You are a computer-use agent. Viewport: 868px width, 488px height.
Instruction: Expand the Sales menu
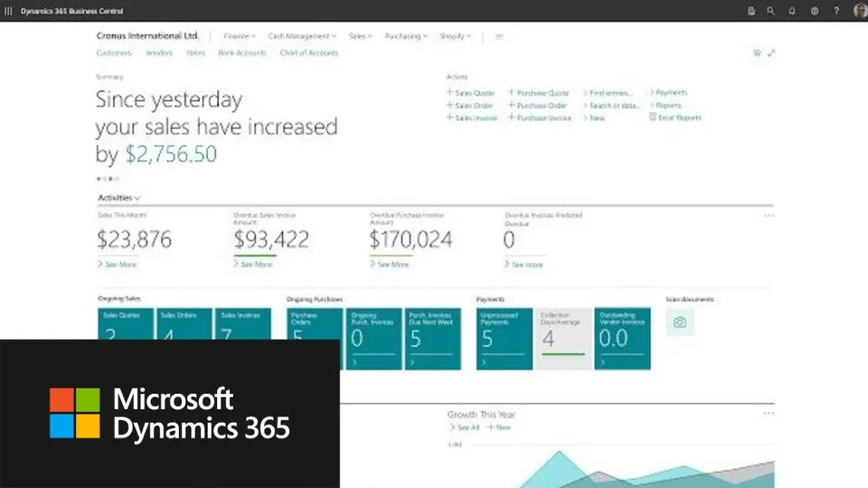pos(361,36)
